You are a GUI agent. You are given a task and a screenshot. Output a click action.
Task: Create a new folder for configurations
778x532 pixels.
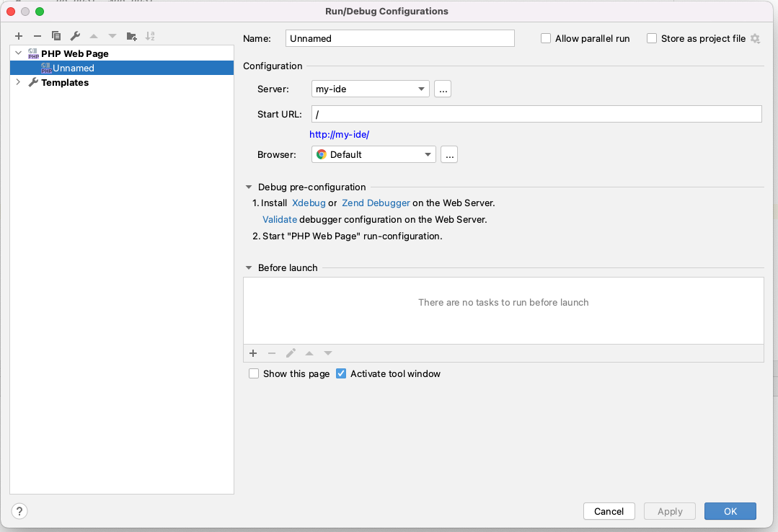point(131,36)
